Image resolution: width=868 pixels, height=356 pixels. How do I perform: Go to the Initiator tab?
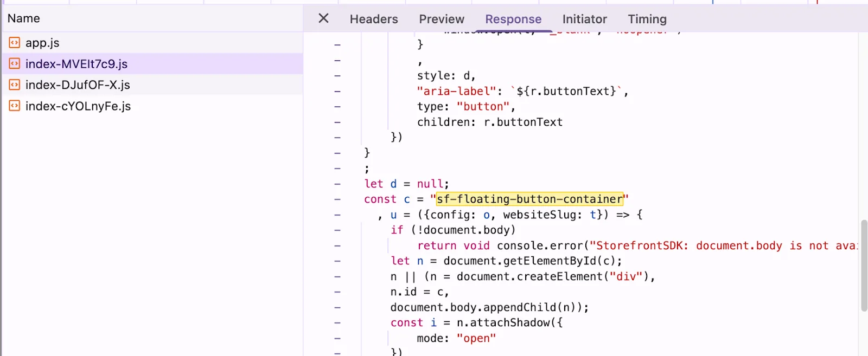584,19
